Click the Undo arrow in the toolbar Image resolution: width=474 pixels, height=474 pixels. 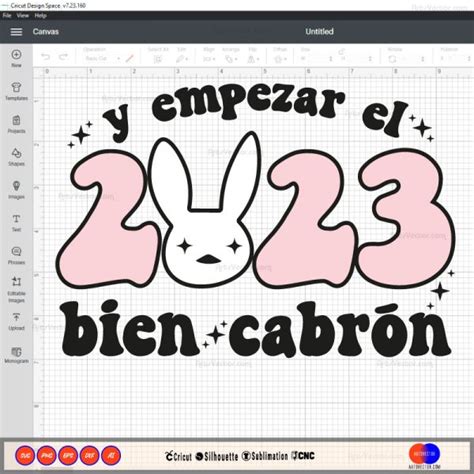tap(45, 57)
